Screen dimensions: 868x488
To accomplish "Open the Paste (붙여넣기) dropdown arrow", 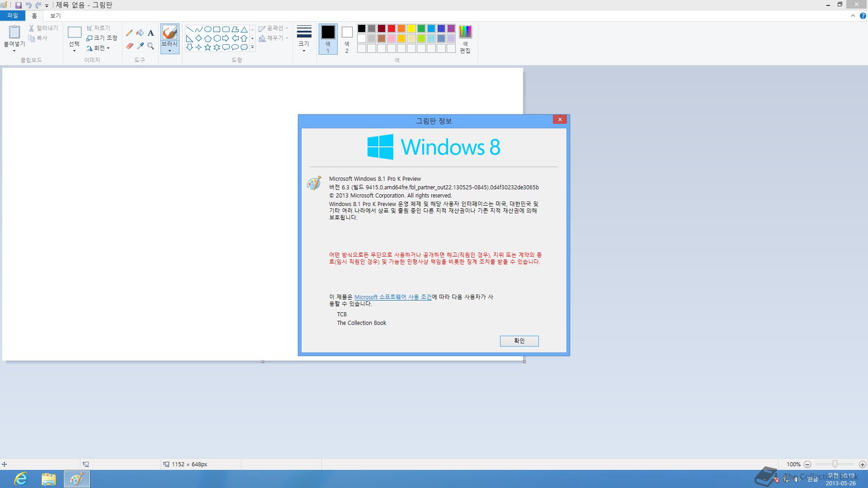I will point(14,50).
